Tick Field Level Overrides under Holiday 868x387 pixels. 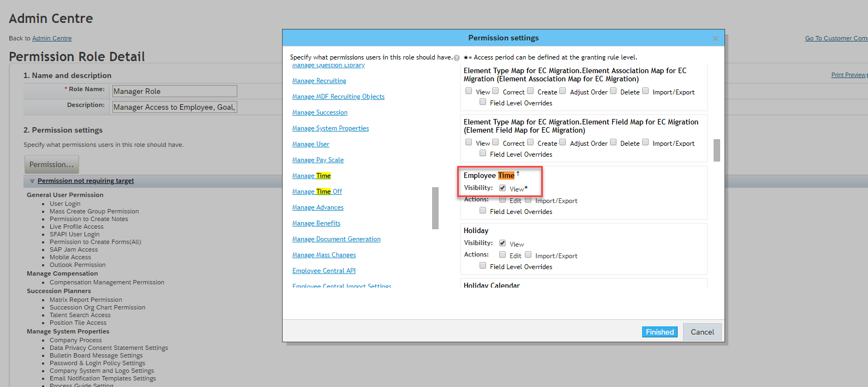point(483,266)
